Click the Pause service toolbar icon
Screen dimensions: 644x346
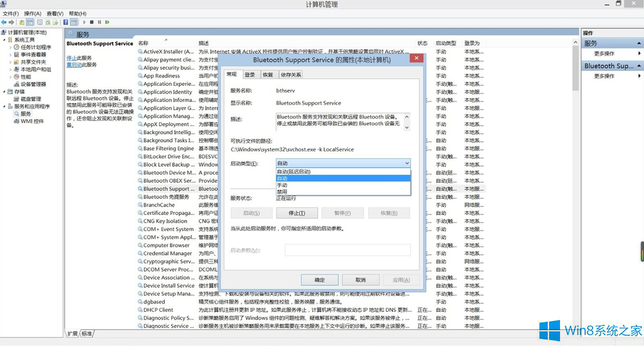coord(99,22)
